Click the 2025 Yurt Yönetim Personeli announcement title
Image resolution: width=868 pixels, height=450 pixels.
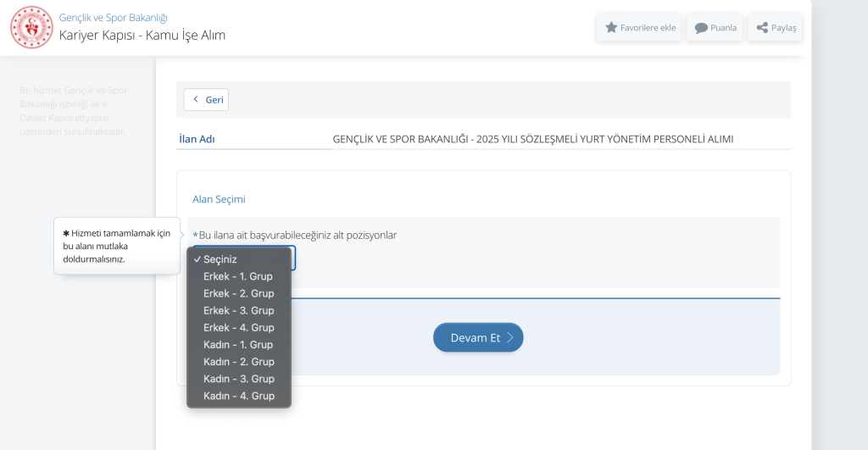(533, 139)
